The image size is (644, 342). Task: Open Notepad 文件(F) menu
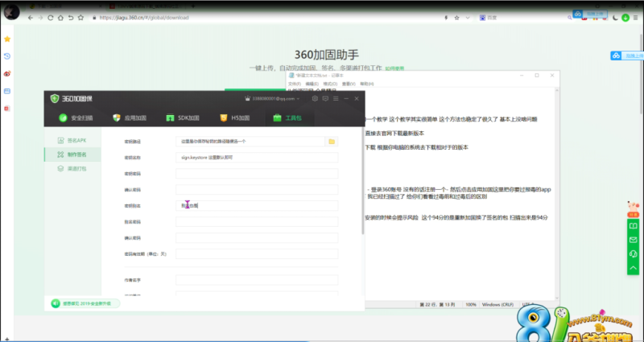tap(294, 84)
